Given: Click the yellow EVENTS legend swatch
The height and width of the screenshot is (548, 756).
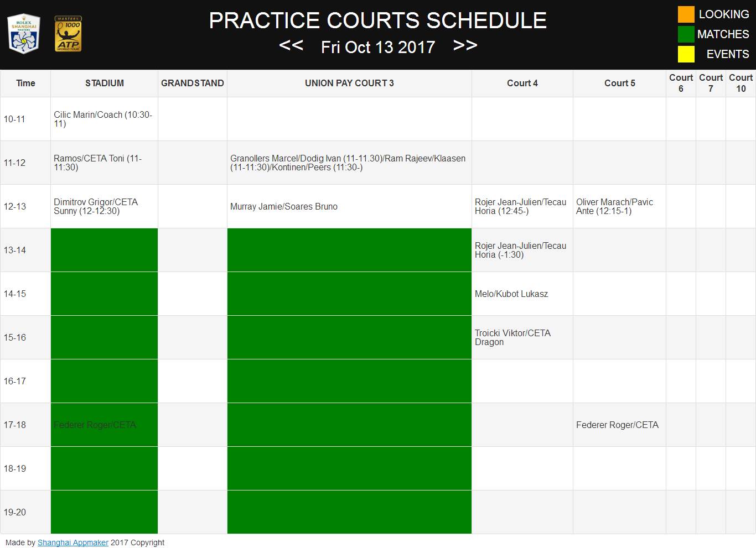Looking at the screenshot, I should coord(686,54).
